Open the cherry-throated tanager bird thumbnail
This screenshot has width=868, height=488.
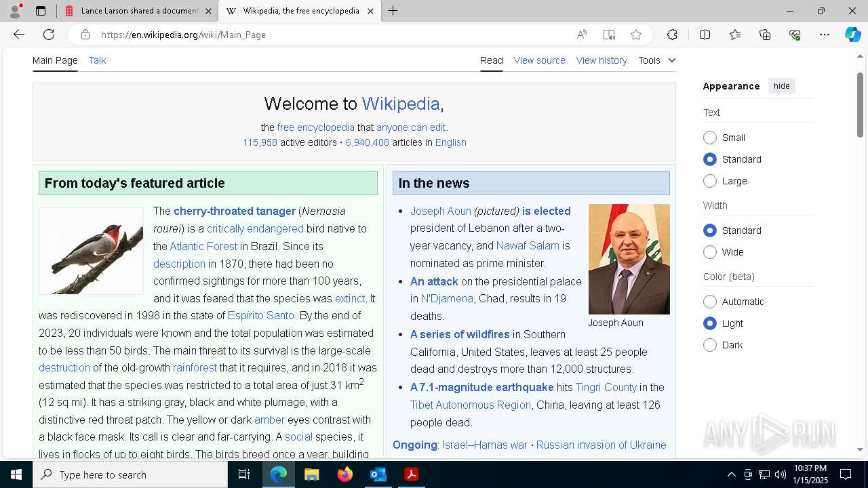point(91,251)
